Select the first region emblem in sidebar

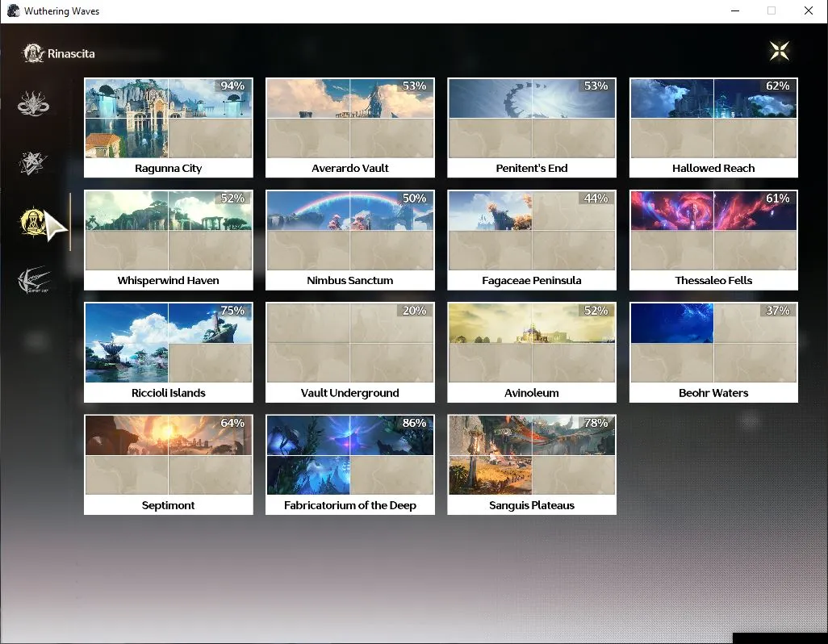pos(33,103)
